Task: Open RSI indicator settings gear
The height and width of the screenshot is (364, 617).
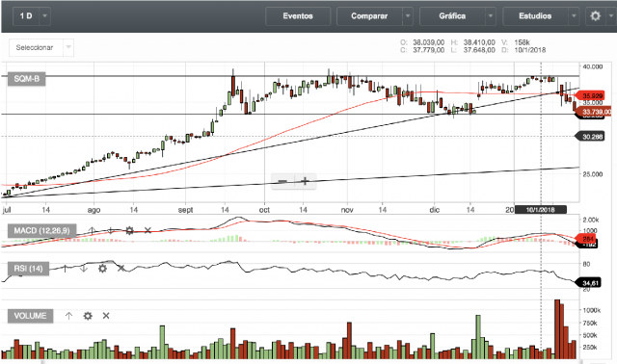Action: pyautogui.click(x=102, y=269)
